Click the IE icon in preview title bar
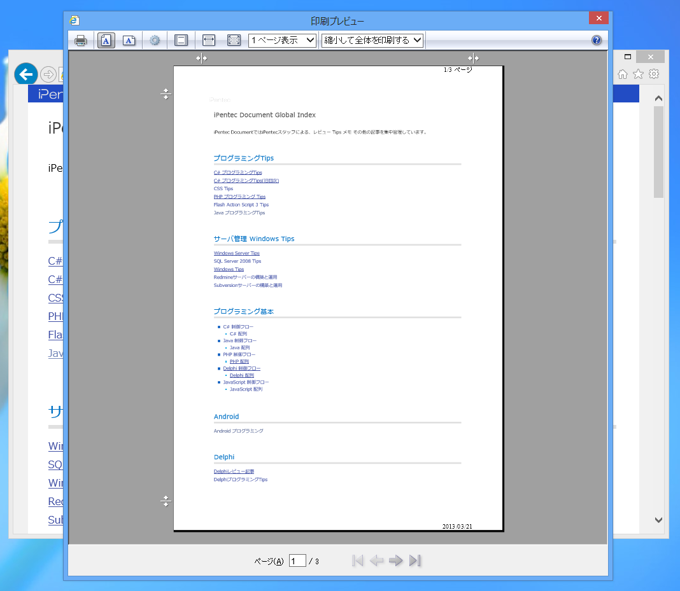Image resolution: width=680 pixels, height=591 pixels. click(75, 20)
